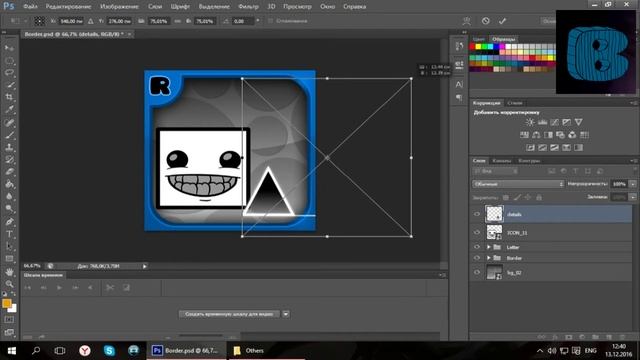Select the Zoom tool
The width and height of the screenshot is (640, 360).
pos(9,284)
